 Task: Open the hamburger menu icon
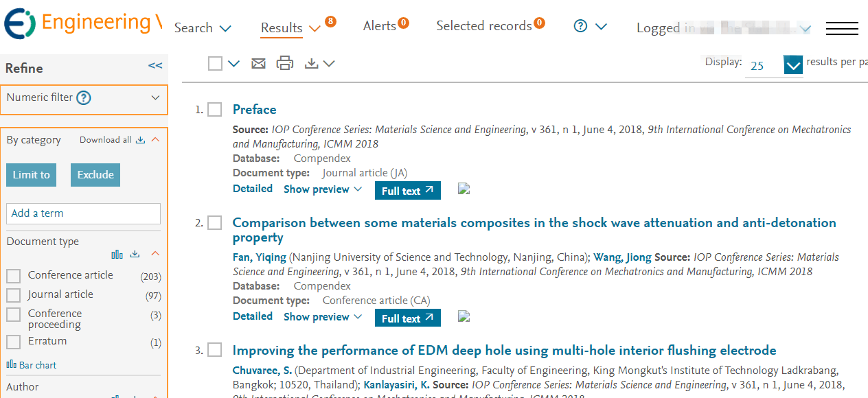point(842,28)
